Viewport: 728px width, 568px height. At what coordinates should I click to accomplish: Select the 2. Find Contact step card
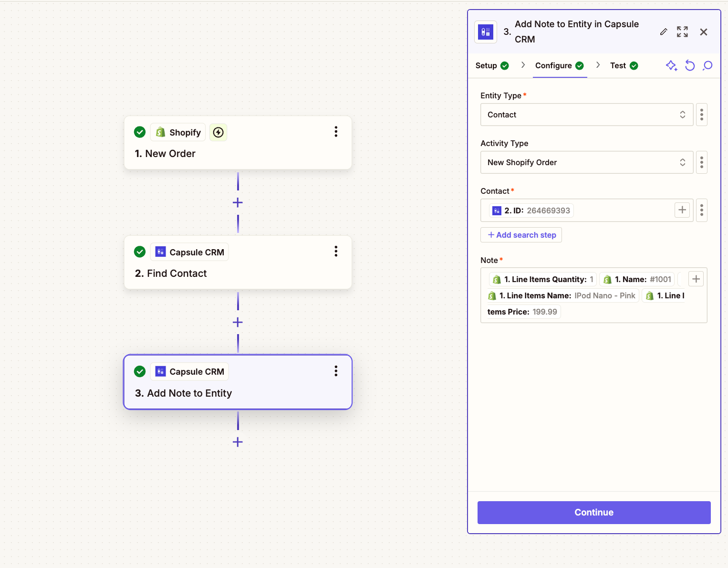tap(238, 263)
